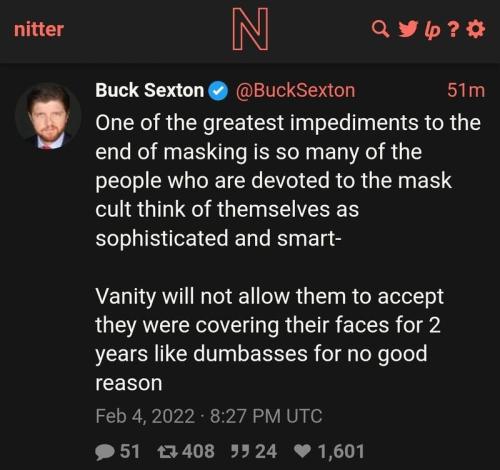
Task: Open Buck Sexton's display name link
Action: 149,90
